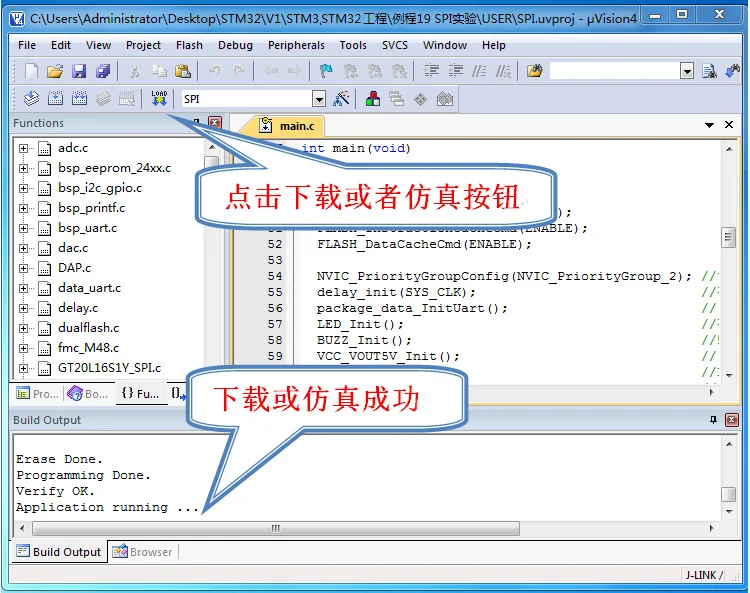Open a file with the folder icon
The height and width of the screenshot is (593, 750).
(x=55, y=71)
